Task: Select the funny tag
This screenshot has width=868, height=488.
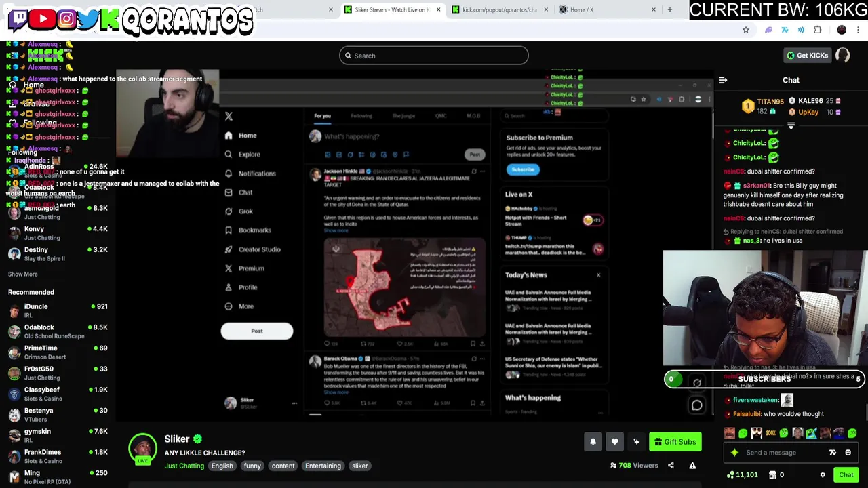Action: [x=252, y=466]
